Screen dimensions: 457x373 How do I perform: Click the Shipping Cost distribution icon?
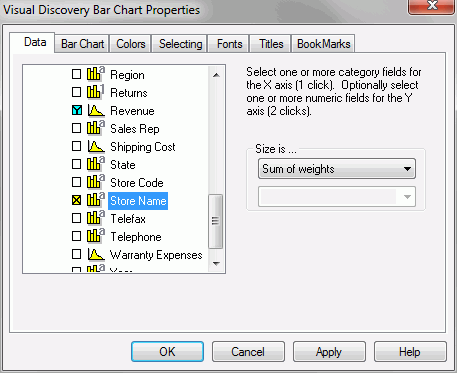click(96, 146)
